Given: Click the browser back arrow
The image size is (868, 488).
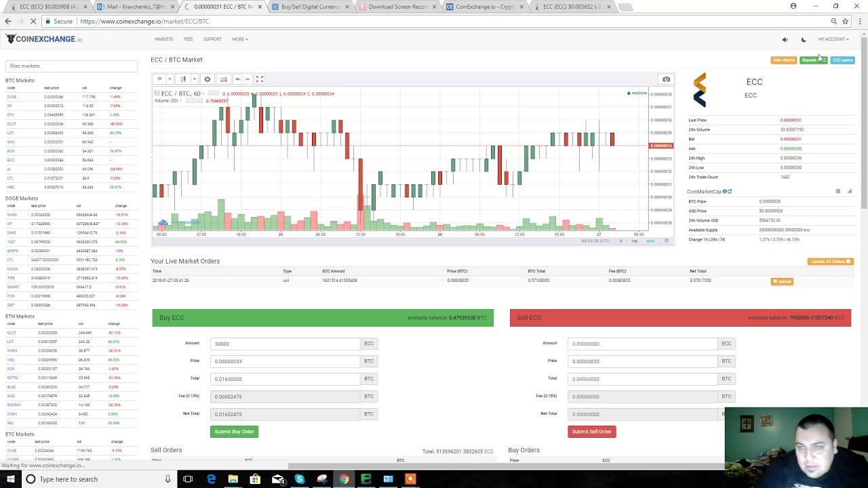Looking at the screenshot, I should [x=8, y=21].
